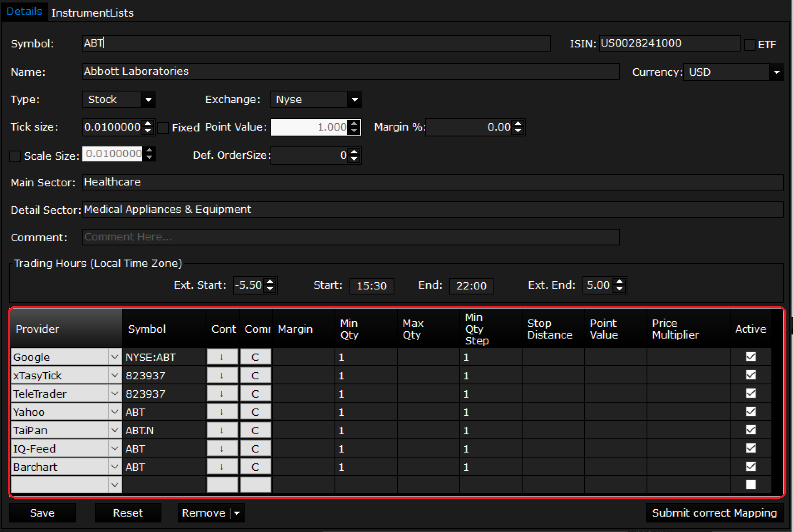Screen dimensions: 793x532
Task: Open the Currency dropdown showing USD
Action: [x=776, y=72]
